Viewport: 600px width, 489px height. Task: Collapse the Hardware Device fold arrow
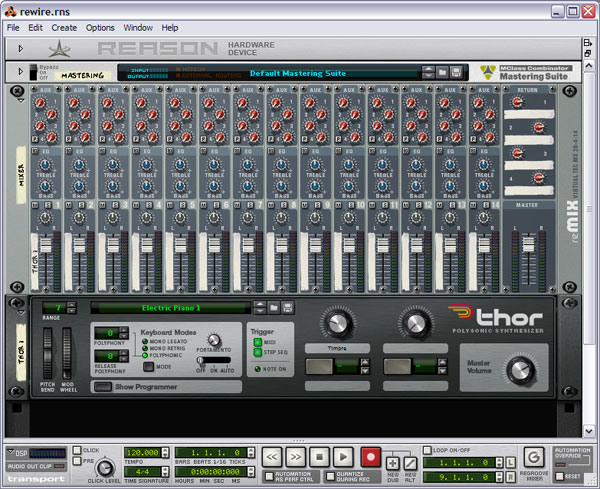(x=21, y=47)
